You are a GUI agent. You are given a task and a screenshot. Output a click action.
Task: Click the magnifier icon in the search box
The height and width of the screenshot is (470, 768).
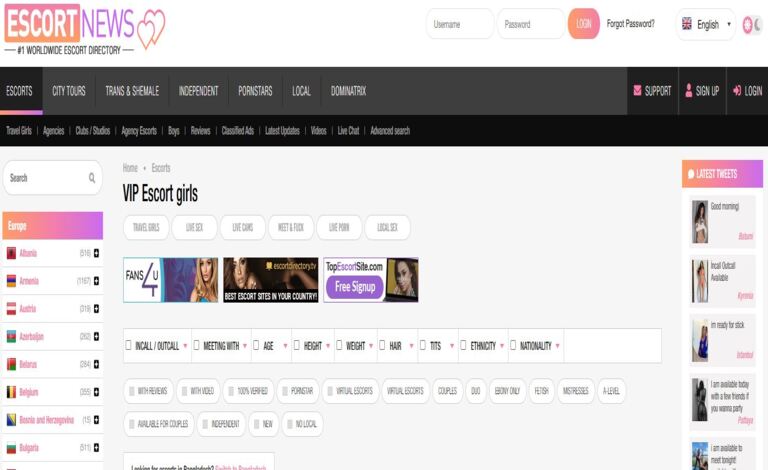[x=92, y=178]
